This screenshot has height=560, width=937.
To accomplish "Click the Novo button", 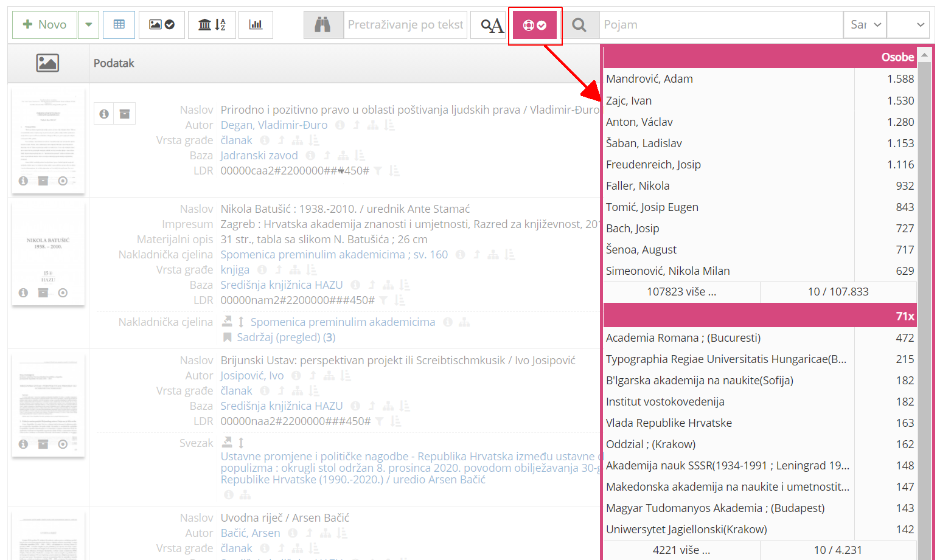I will click(44, 24).
